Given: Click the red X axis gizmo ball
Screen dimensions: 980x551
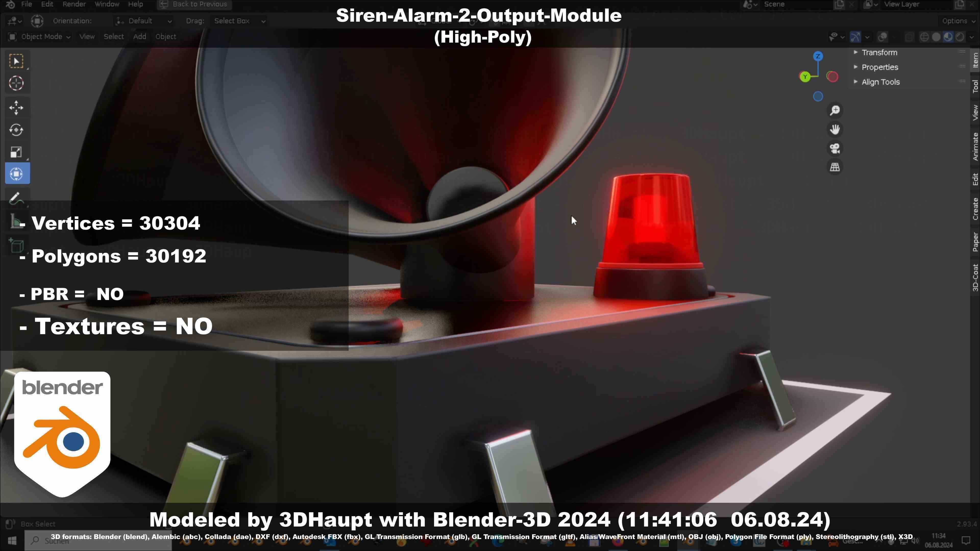Looking at the screenshot, I should 832,77.
